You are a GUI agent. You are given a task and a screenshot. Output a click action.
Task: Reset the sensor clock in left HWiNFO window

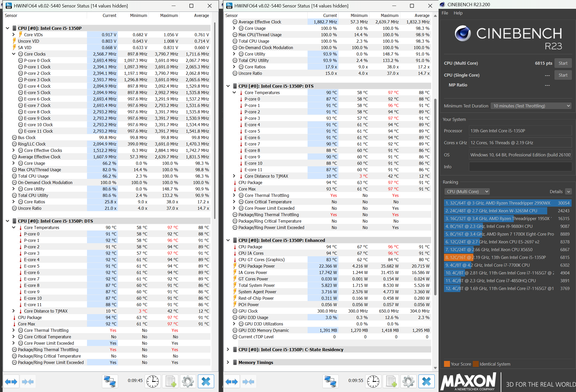click(153, 381)
